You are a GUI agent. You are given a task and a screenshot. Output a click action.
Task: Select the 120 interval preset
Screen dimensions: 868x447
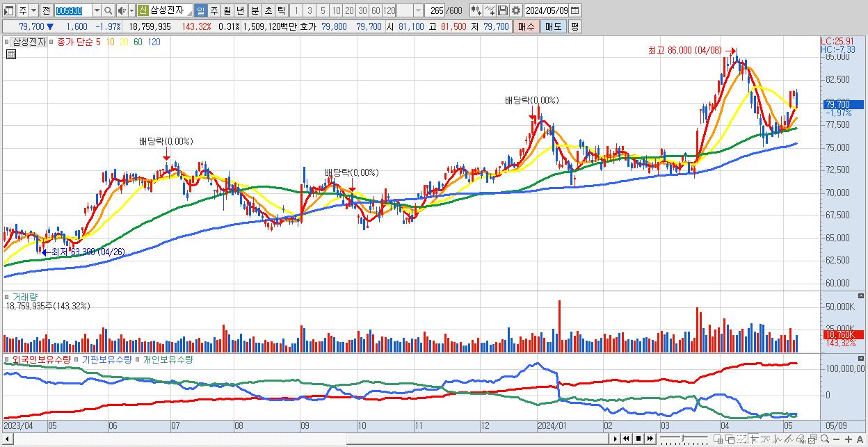389,10
